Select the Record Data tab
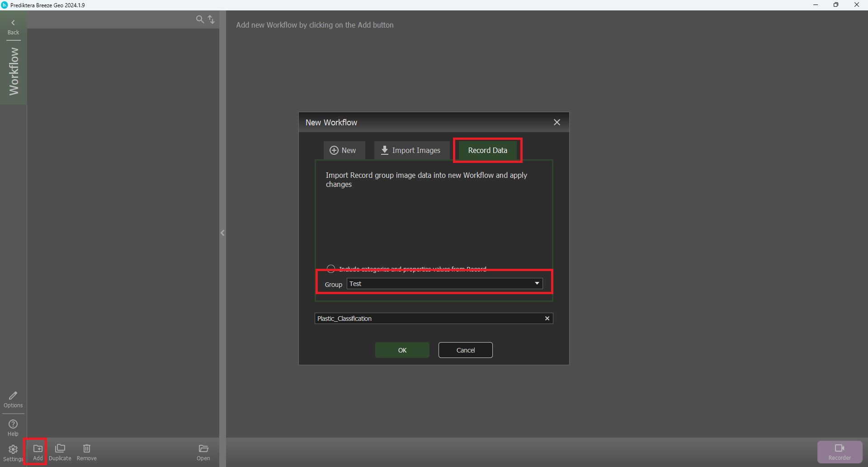 [x=487, y=150]
